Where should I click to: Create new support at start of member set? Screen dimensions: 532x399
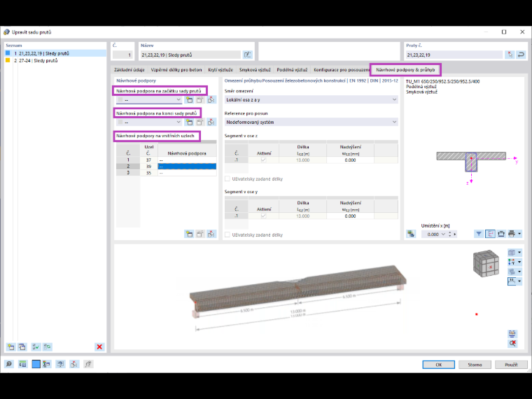pyautogui.click(x=189, y=99)
